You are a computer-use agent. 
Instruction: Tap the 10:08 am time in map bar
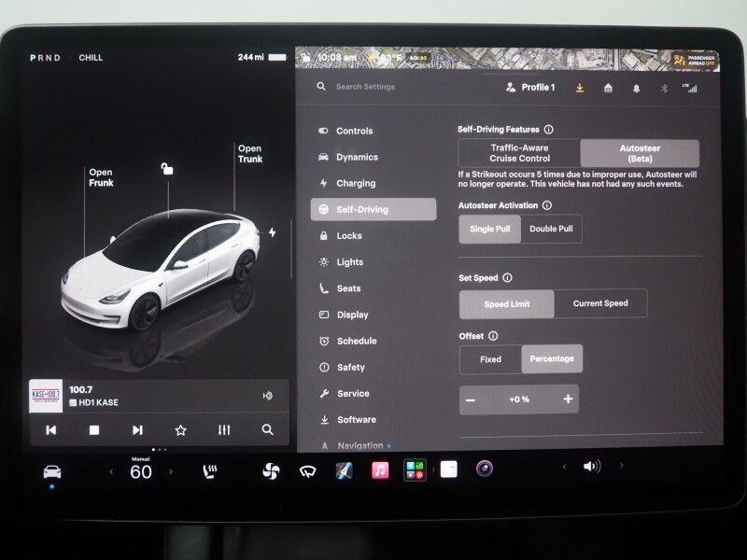pyautogui.click(x=337, y=58)
